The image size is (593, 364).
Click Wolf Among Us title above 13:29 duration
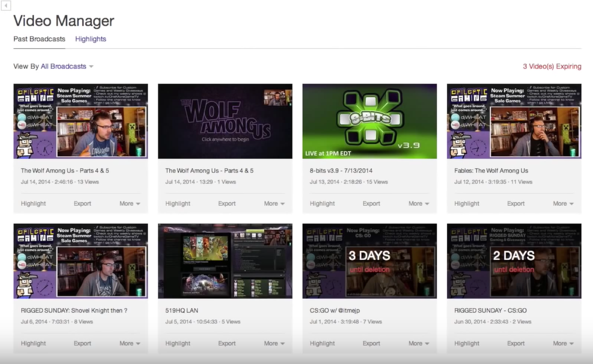click(x=209, y=170)
